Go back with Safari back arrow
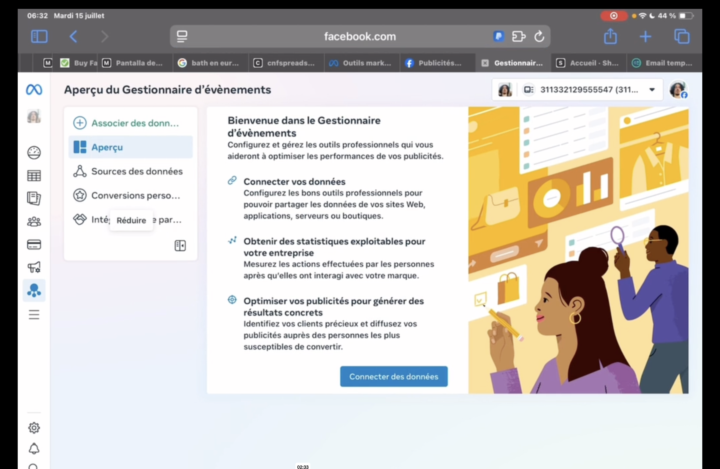 73,36
